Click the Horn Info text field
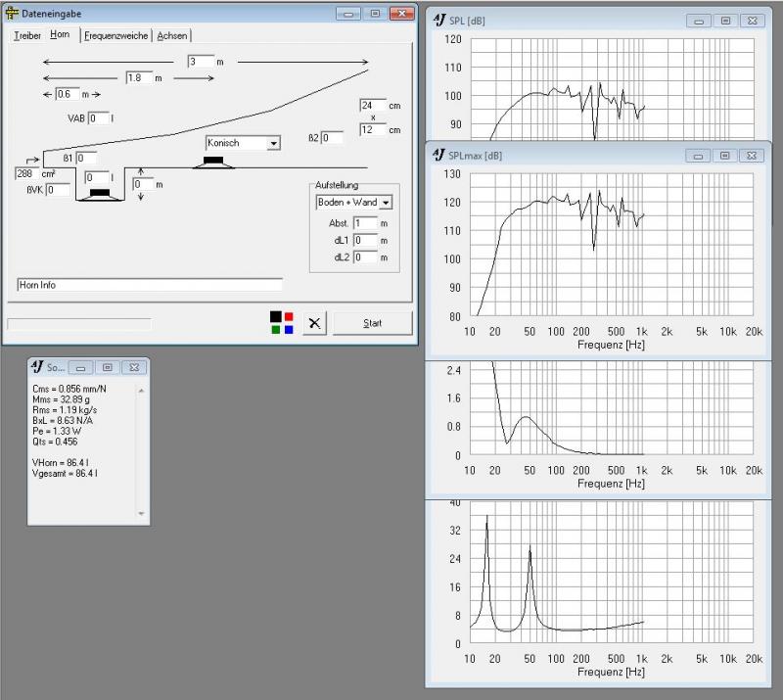This screenshot has width=783, height=700. [150, 285]
